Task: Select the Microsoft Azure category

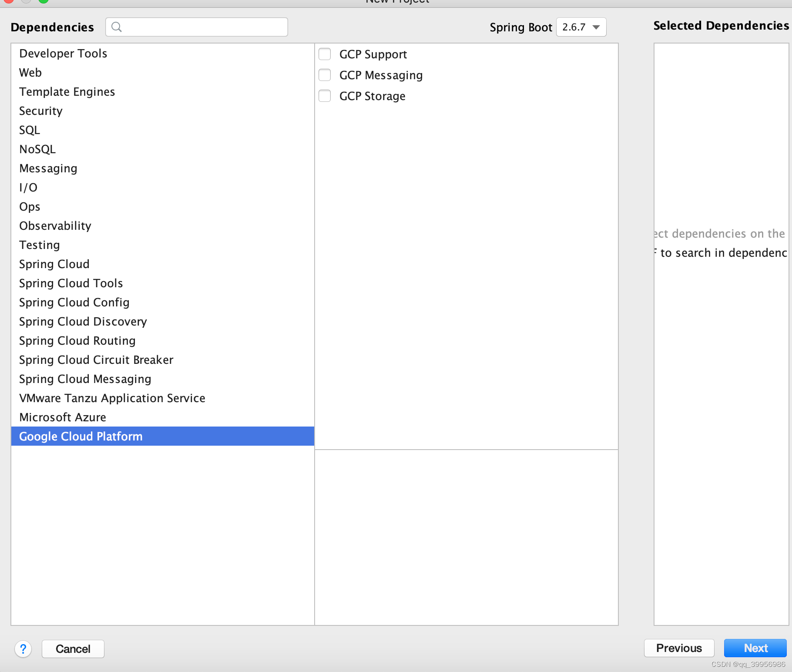Action: click(163, 417)
